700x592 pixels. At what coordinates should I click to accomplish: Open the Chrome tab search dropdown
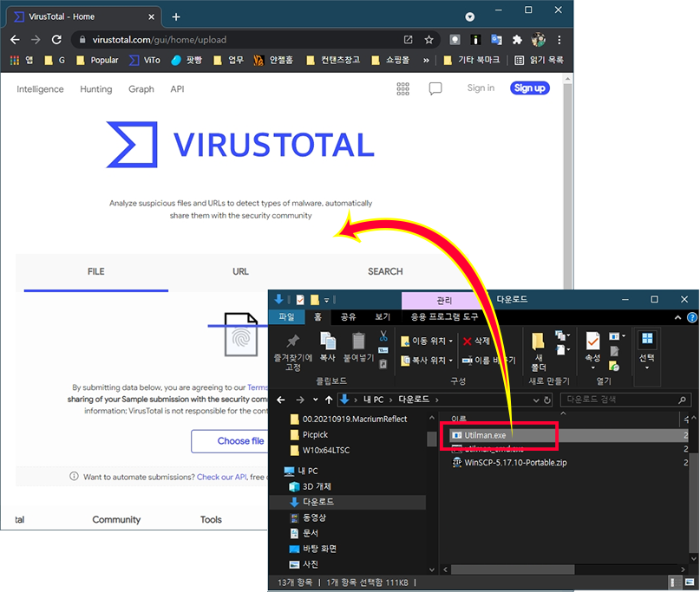click(469, 17)
